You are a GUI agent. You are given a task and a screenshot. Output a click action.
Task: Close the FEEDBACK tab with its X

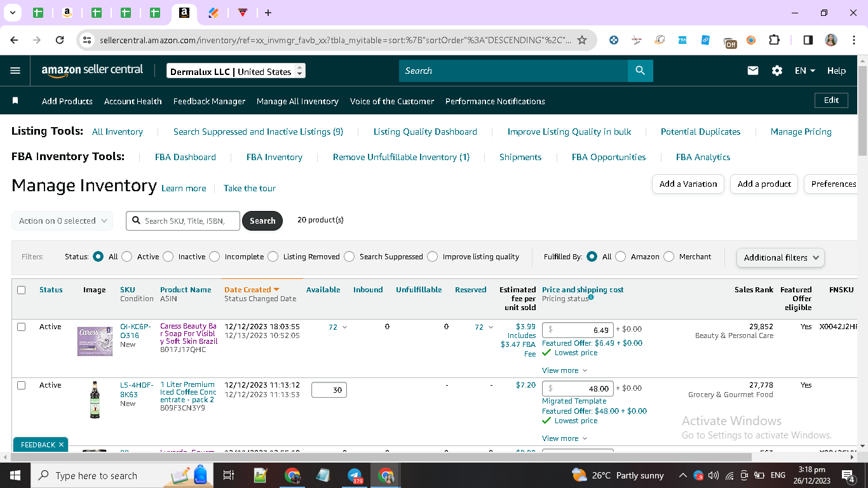point(61,445)
